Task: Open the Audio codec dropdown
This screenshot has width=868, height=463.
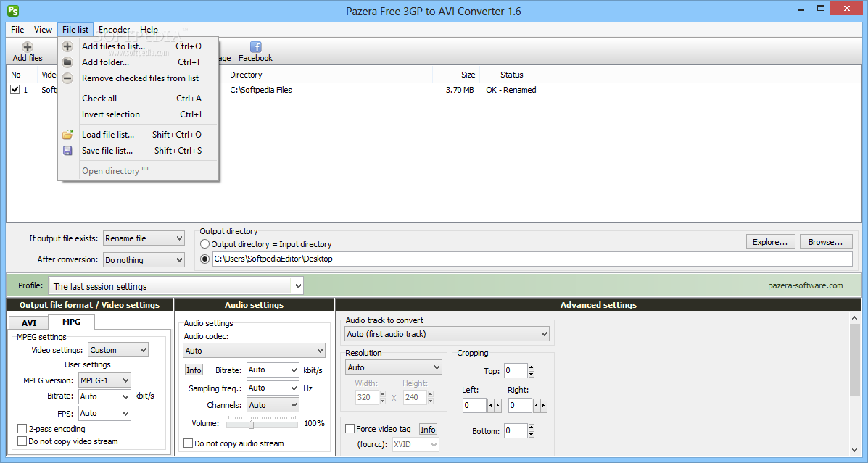Action: (254, 351)
